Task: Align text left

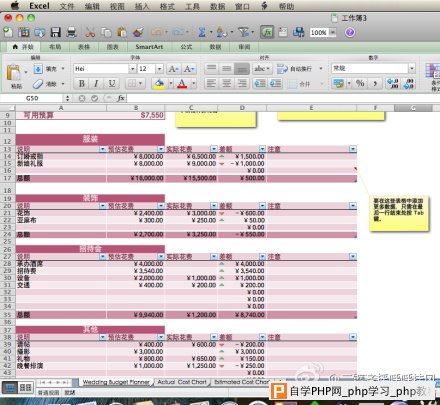Action: (x=211, y=83)
